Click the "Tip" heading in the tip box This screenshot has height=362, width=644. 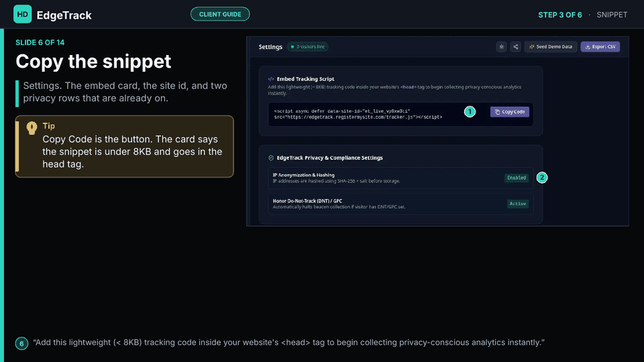[x=48, y=126]
